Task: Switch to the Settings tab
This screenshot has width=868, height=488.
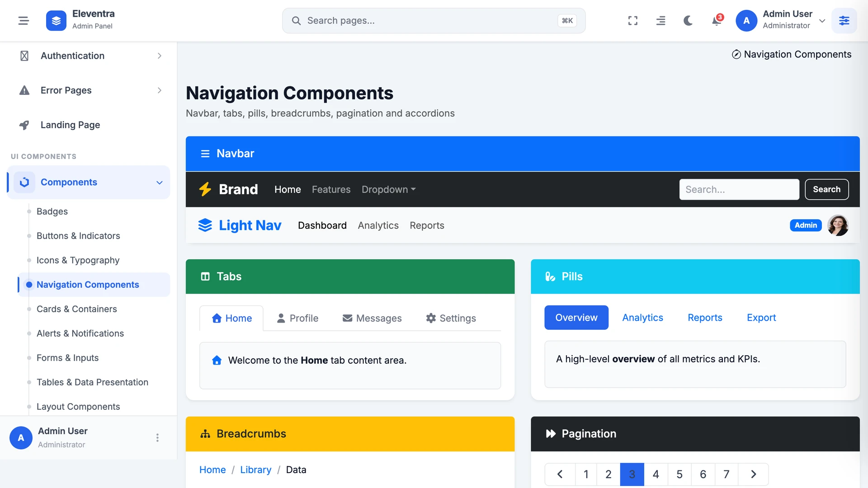Action: (x=451, y=318)
